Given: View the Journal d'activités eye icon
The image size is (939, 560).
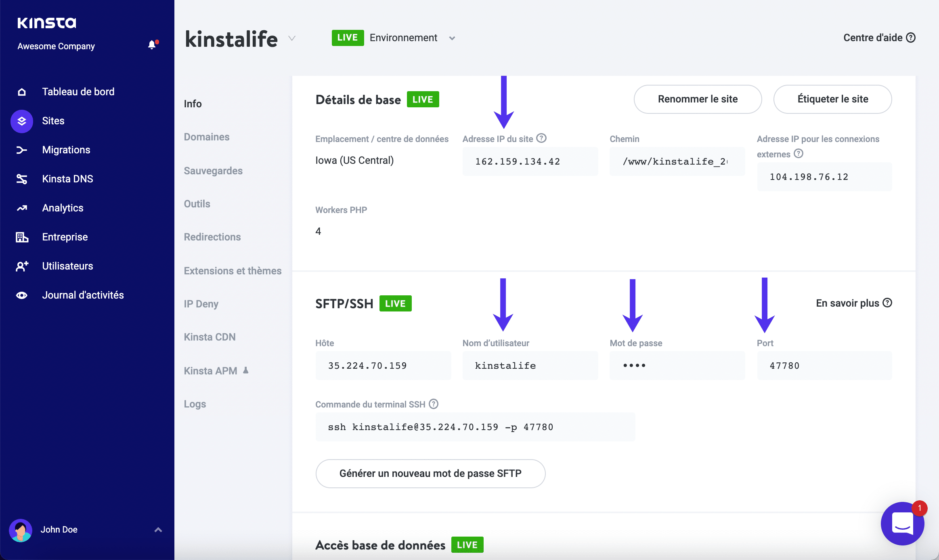Looking at the screenshot, I should 21,295.
